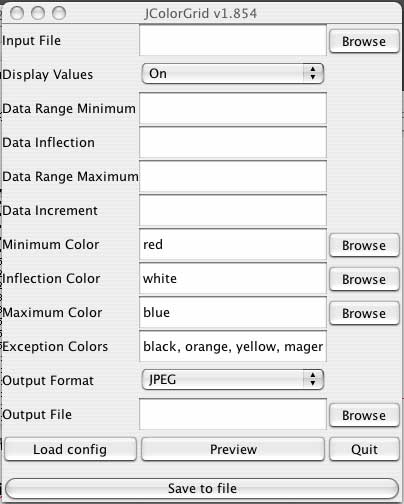The image size is (404, 504).
Task: Focus the Data Range Maximum field
Action: (233, 177)
